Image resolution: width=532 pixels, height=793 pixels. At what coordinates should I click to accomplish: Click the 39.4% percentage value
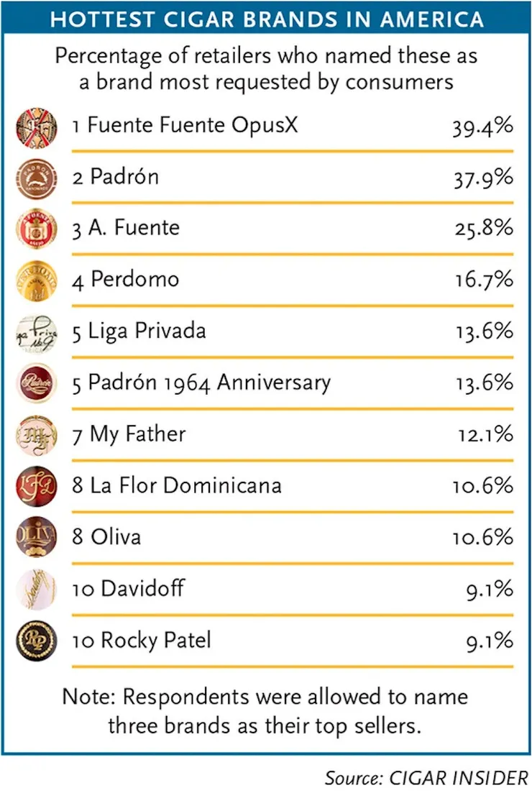pyautogui.click(x=482, y=127)
